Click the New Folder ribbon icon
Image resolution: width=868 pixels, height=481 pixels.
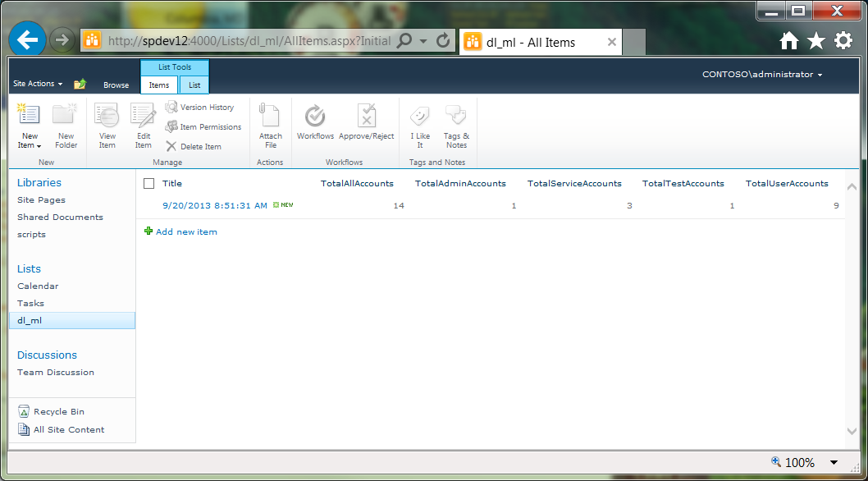pos(66,115)
